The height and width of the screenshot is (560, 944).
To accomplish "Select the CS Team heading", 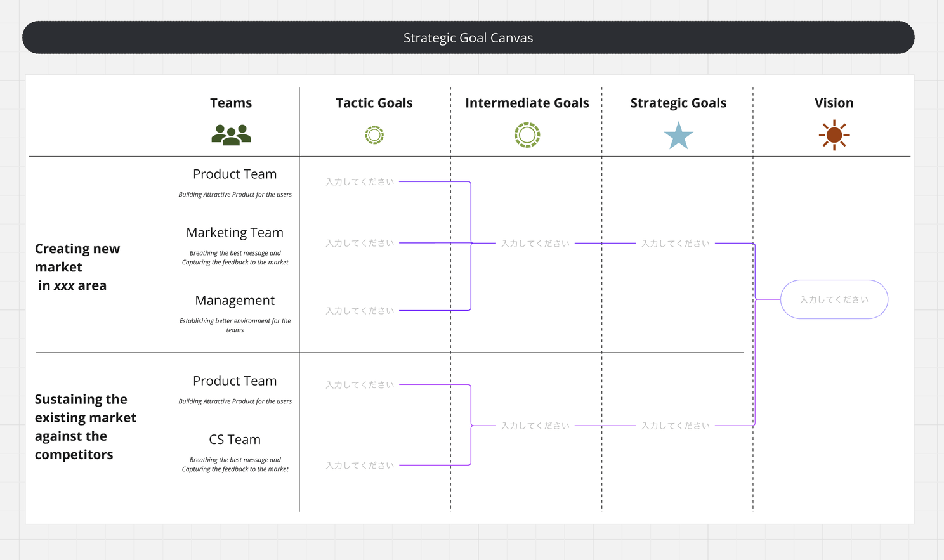I will click(x=235, y=440).
